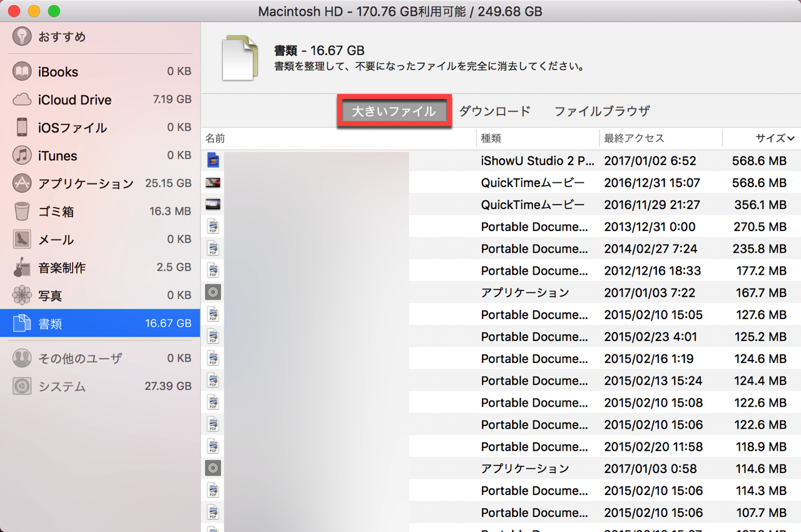Screen dimensions: 801x532
Task: Click PDF icon of 127.6 MB file
Action: pyautogui.click(x=213, y=314)
